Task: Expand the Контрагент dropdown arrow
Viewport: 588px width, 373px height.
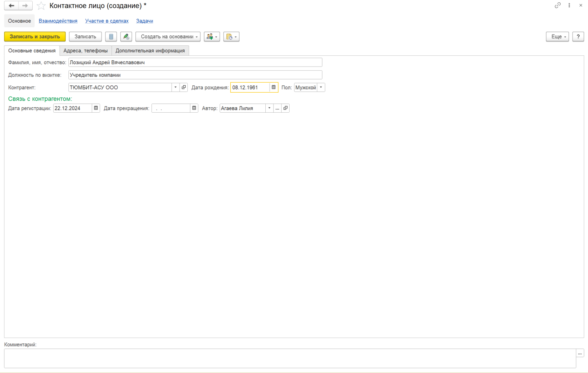Action: 176,87
